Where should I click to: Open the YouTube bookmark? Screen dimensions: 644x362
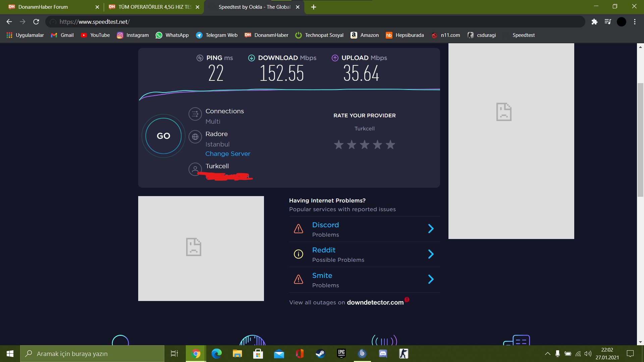(x=95, y=35)
